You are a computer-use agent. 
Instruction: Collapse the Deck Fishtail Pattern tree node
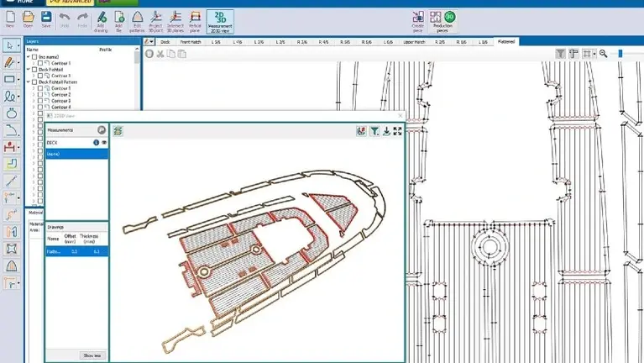(29, 82)
